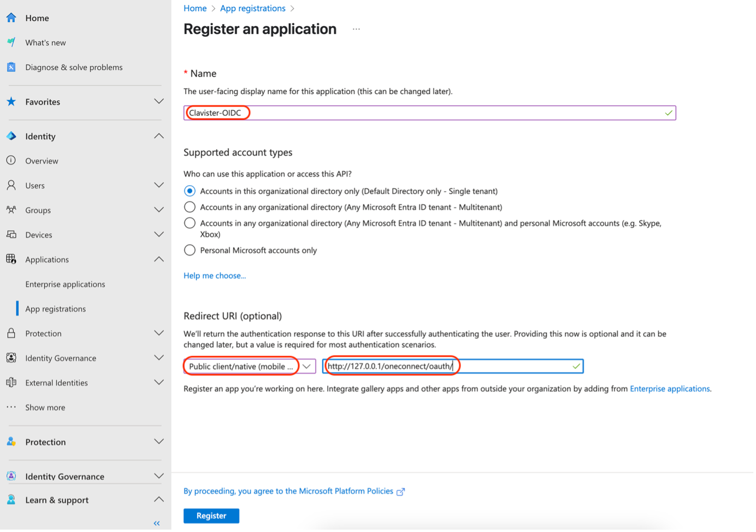Click the Identity Governance icon under Identity
Viewport: 756px width, 532px height.
coord(11,358)
